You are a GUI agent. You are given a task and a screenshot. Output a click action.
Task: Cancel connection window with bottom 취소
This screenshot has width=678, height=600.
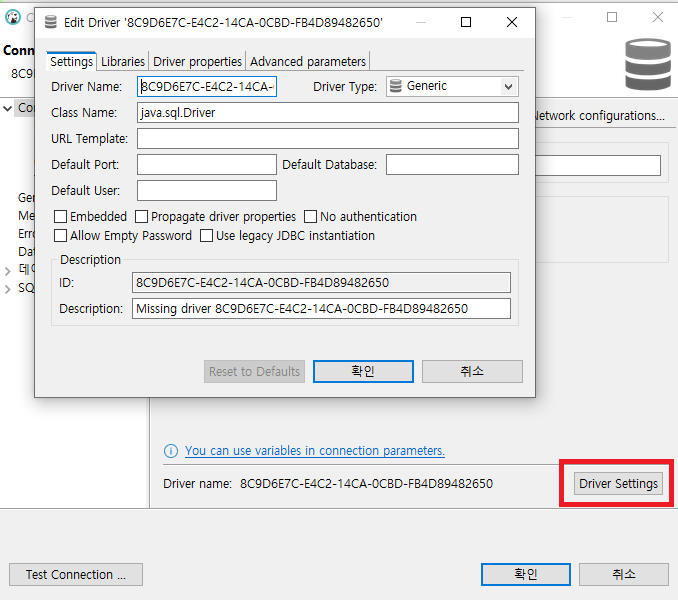point(624,574)
